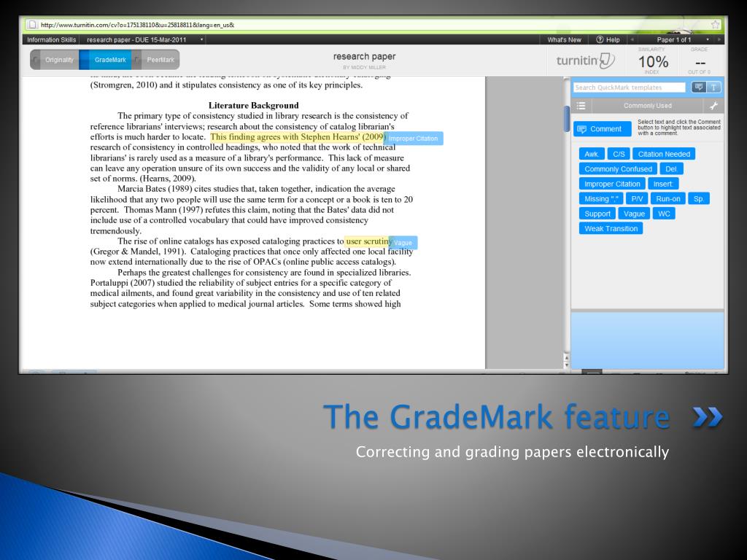Choose the Run-on QuickMark
The height and width of the screenshot is (560, 747).
pos(668,198)
